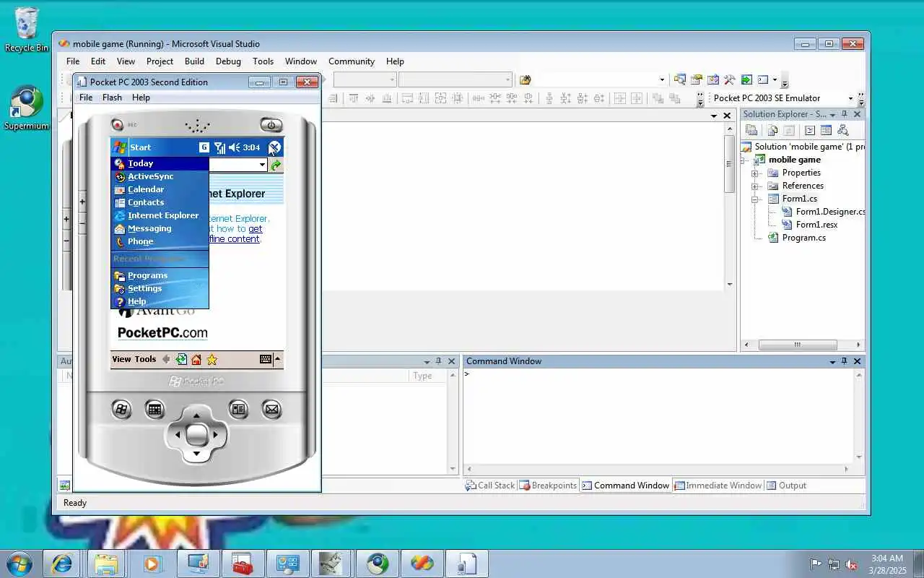Viewport: 924px width, 578px height.
Task: Open the Debug menu in Visual Studio
Action: [x=228, y=61]
